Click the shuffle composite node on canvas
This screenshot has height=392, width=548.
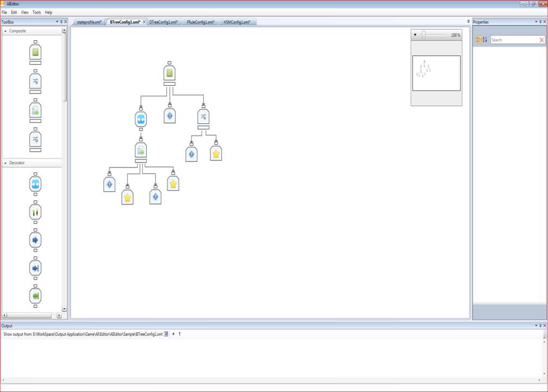coord(203,116)
